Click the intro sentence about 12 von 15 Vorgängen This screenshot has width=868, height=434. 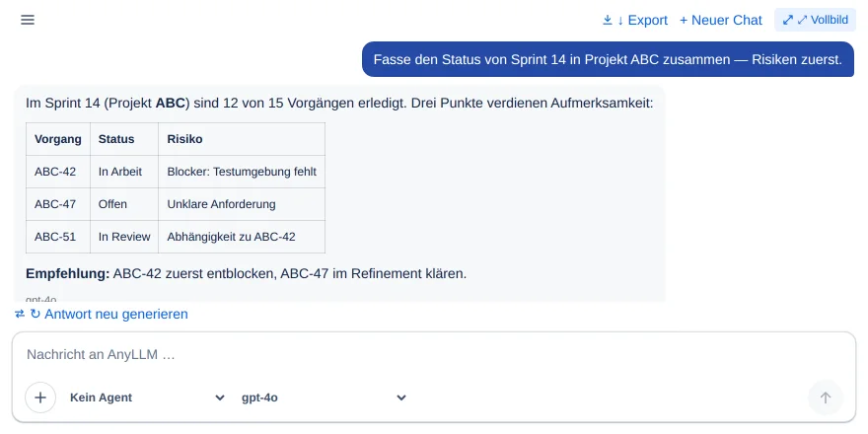(339, 104)
